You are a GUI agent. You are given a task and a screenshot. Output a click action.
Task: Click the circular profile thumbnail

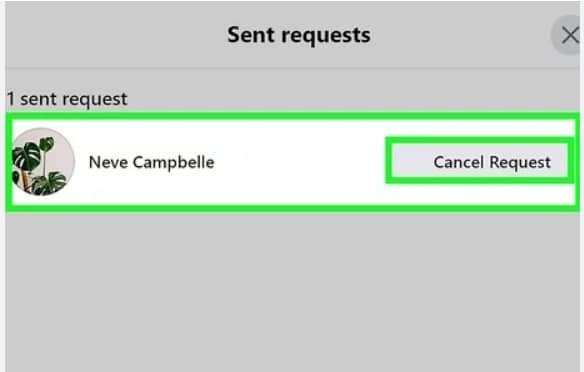[43, 162]
